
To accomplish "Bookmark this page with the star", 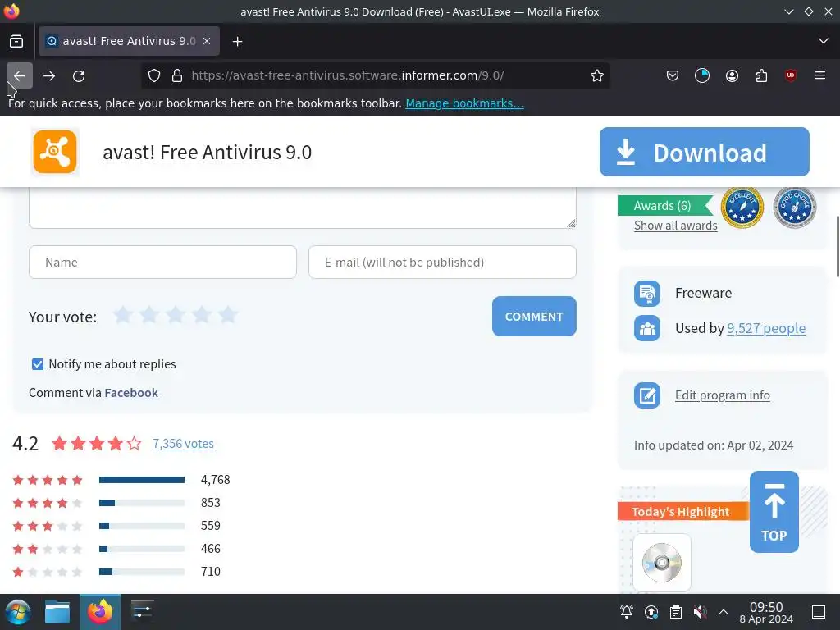I will 597,75.
